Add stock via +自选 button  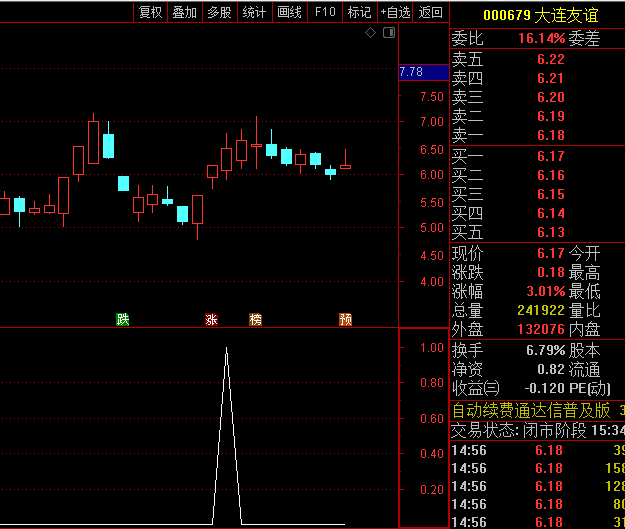tap(395, 12)
